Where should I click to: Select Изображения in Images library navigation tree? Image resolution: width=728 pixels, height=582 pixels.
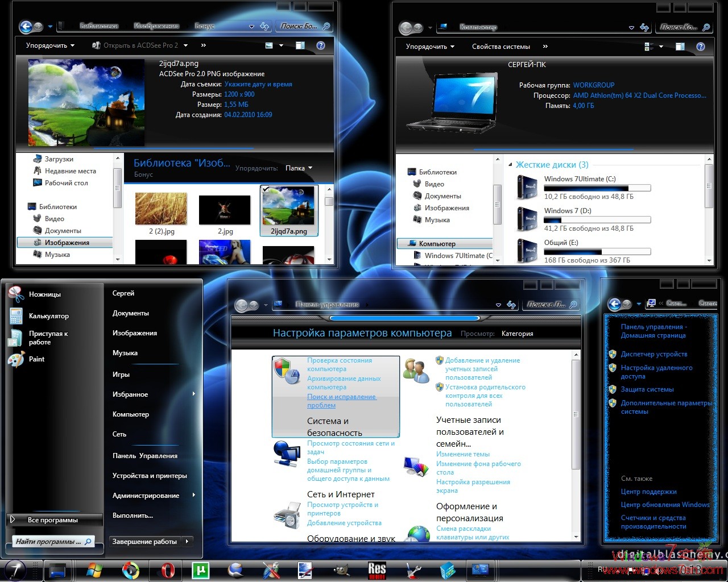[67, 243]
